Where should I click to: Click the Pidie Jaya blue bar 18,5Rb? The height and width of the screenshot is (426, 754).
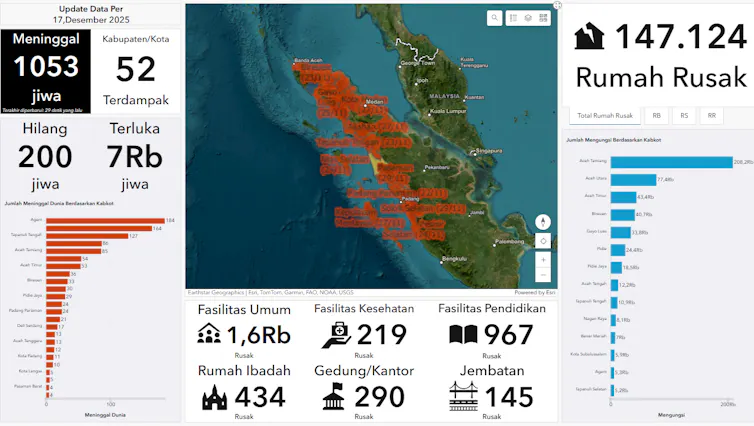(616, 267)
